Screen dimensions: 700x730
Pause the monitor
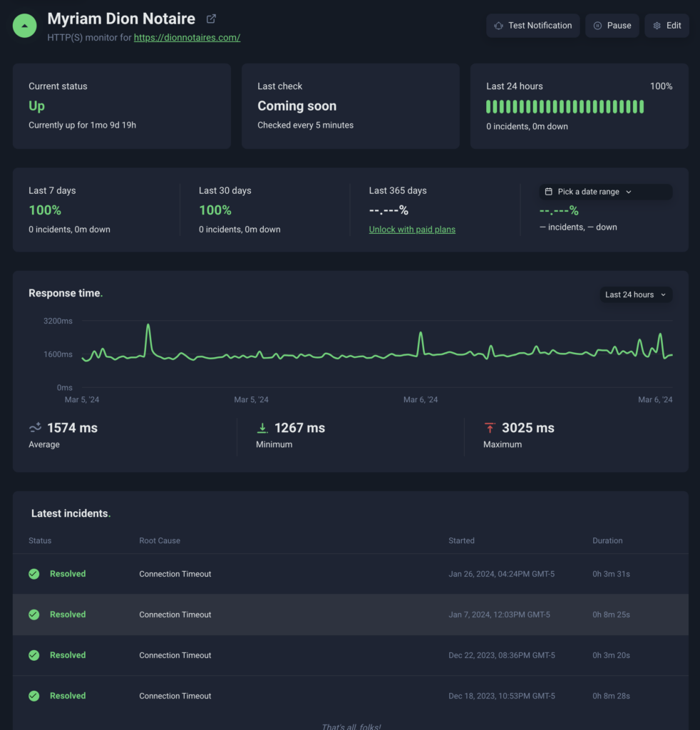(612, 26)
